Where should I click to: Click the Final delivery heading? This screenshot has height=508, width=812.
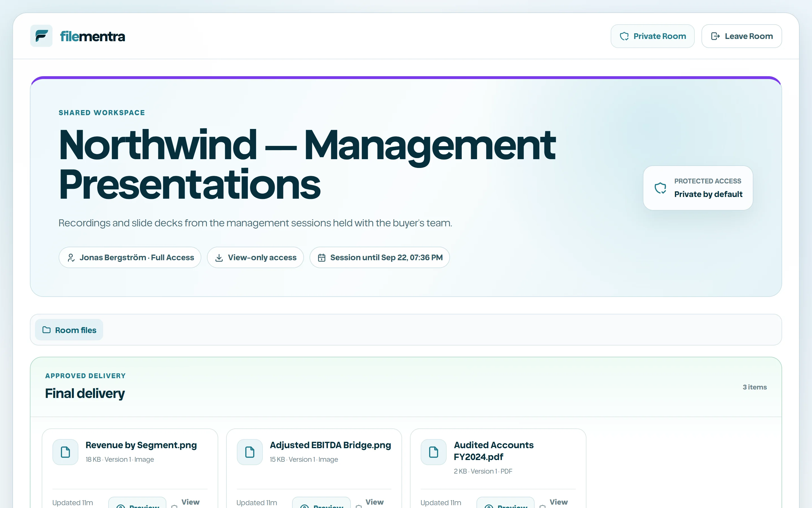pyautogui.click(x=85, y=393)
